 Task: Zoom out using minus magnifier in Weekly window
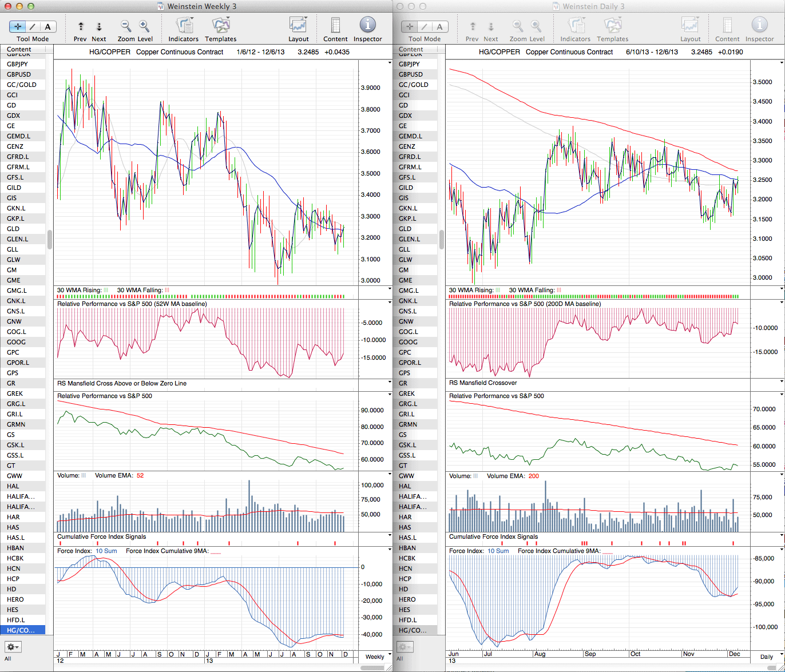[126, 26]
